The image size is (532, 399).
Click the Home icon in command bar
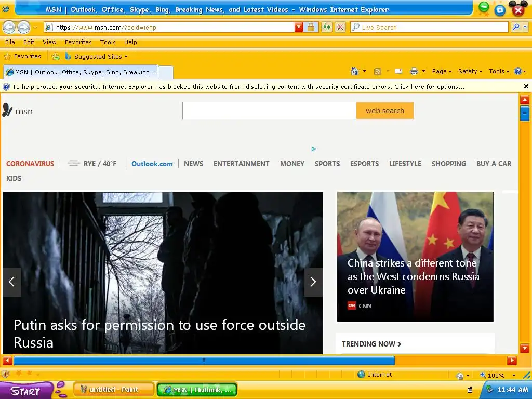(x=355, y=71)
